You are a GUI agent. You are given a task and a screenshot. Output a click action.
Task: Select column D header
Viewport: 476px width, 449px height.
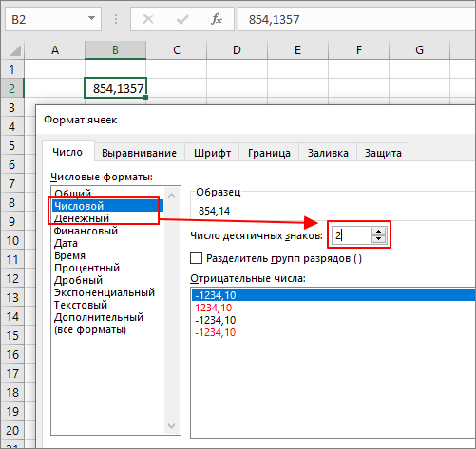tap(237, 50)
